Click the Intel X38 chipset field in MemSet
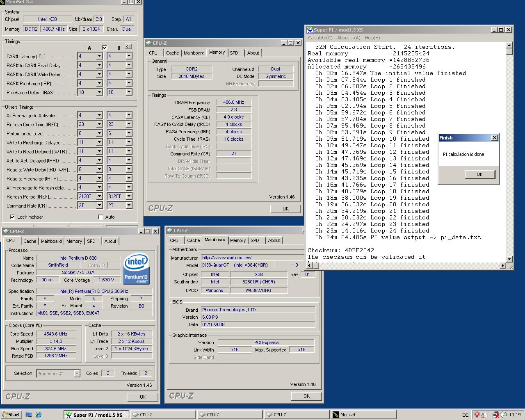This screenshot has width=525, height=420. 48,19
